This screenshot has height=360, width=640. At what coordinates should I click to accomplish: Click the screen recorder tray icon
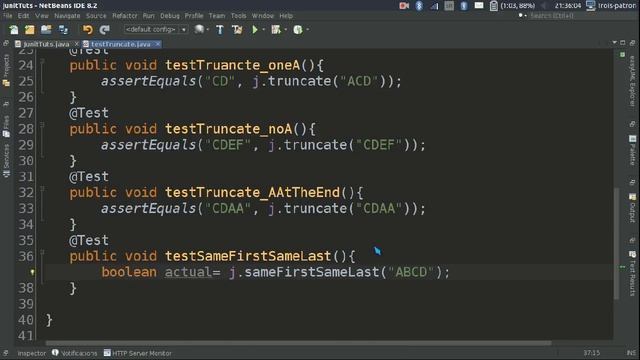(x=404, y=6)
